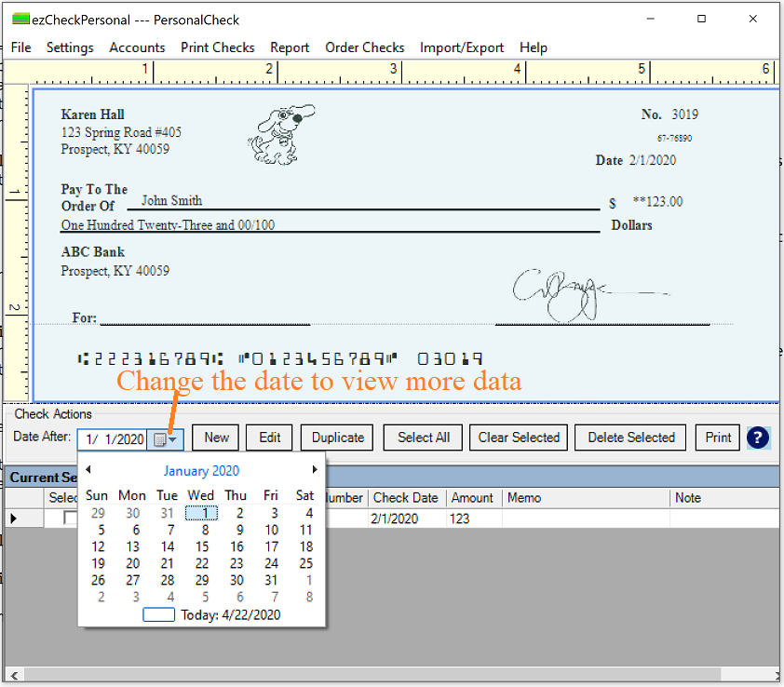The height and width of the screenshot is (687, 784).
Task: Click the ezCheckPersonal app icon in title bar
Action: point(20,19)
